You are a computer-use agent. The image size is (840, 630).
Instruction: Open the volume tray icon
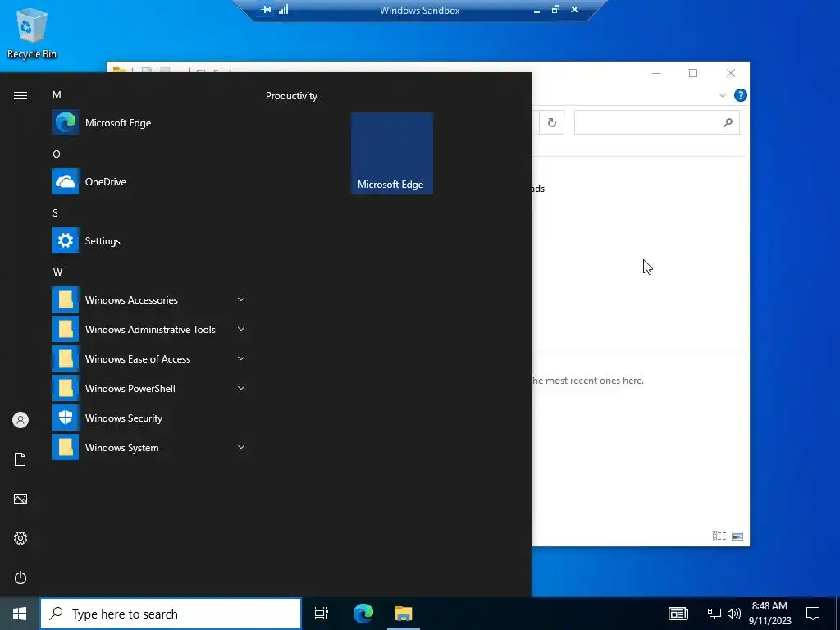click(x=734, y=614)
